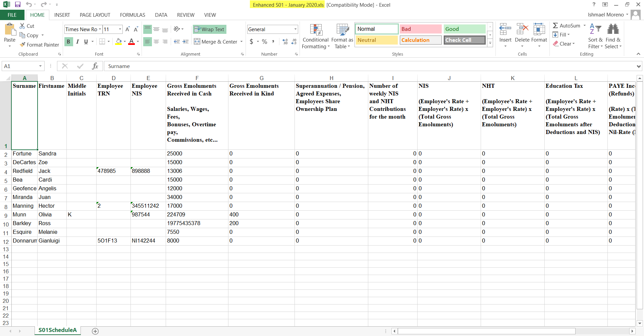The width and height of the screenshot is (644, 336).
Task: Toggle Align Right horizontal alignment
Action: pyautogui.click(x=165, y=42)
